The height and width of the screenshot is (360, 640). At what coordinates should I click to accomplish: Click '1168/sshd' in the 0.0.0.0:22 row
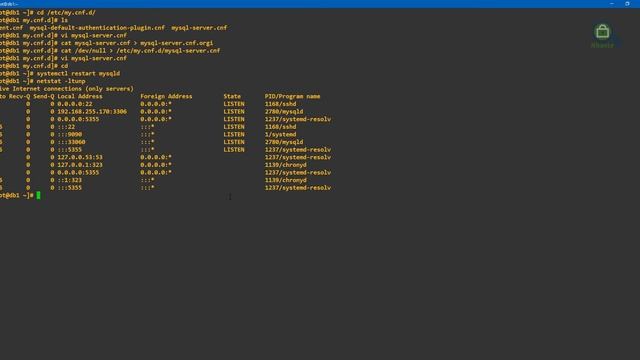[x=280, y=104]
